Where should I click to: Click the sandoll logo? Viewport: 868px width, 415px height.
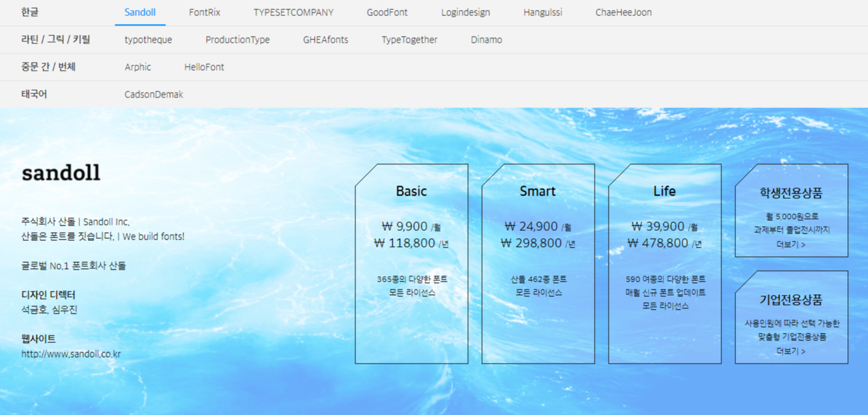[61, 173]
